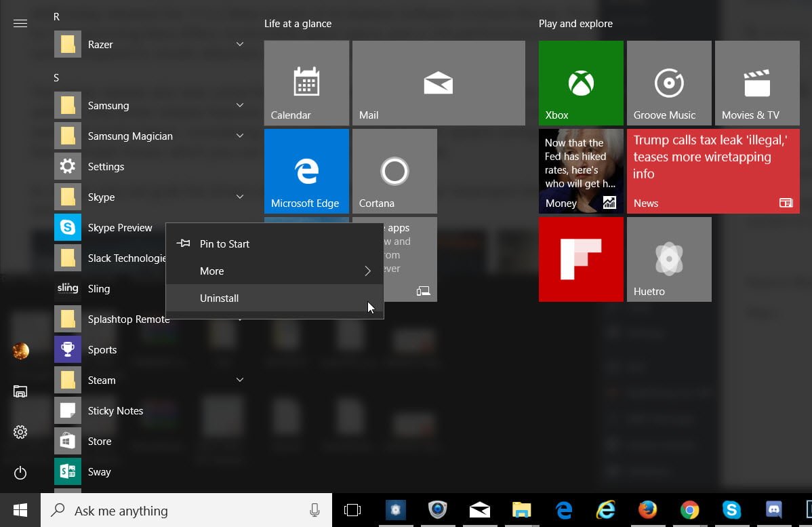Open Settings from the S app list
The image size is (812, 527).
click(x=150, y=166)
